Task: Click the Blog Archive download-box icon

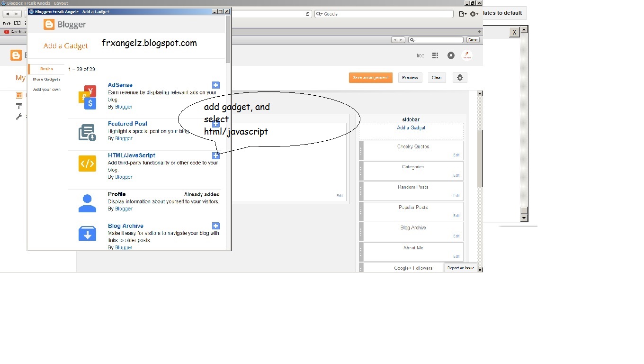Action: click(87, 234)
